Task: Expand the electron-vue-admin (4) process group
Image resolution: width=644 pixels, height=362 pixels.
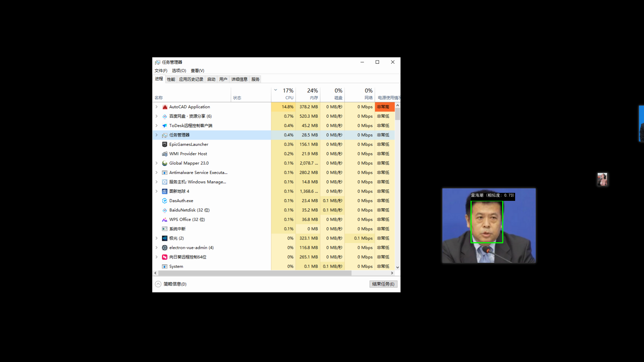Action: [x=157, y=248]
